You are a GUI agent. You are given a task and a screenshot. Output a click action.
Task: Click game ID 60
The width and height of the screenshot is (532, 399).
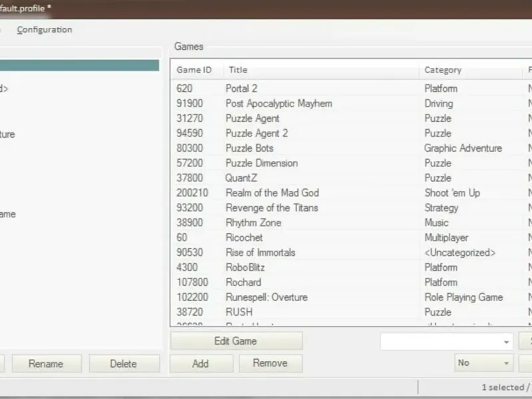coord(182,238)
